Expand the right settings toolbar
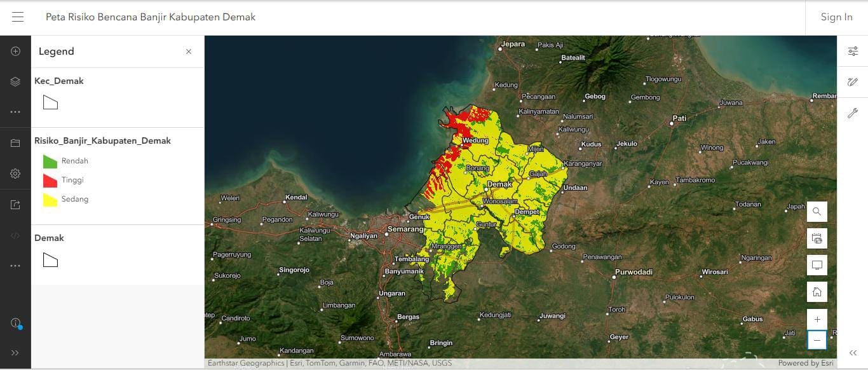868x370 pixels. (853, 353)
